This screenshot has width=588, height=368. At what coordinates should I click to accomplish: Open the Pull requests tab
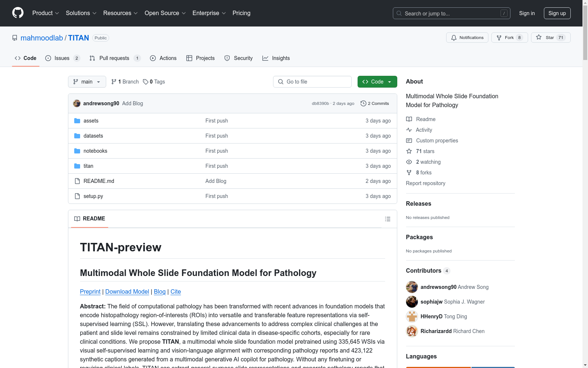pyautogui.click(x=114, y=58)
